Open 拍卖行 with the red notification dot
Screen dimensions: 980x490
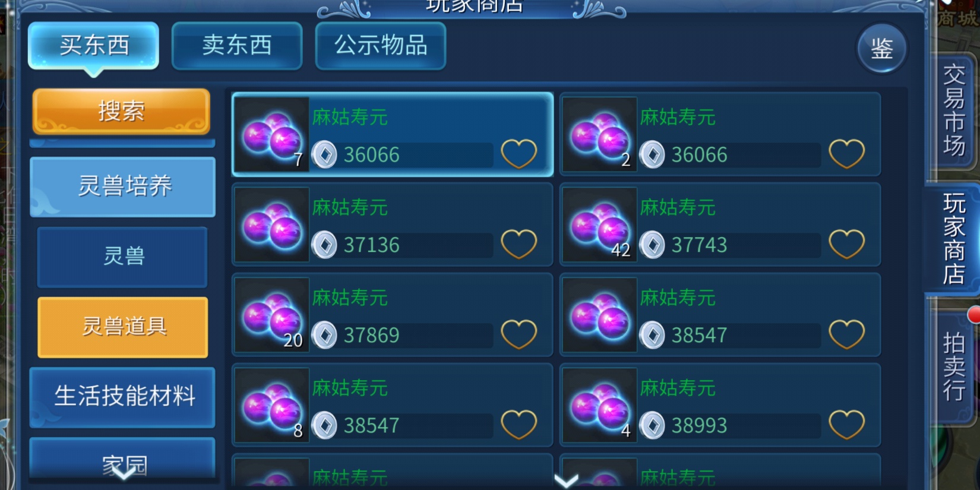[953, 366]
